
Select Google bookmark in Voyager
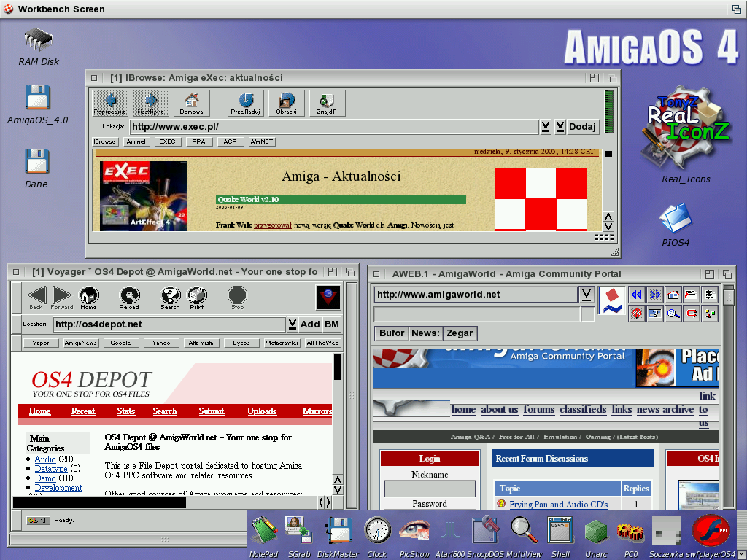click(120, 343)
